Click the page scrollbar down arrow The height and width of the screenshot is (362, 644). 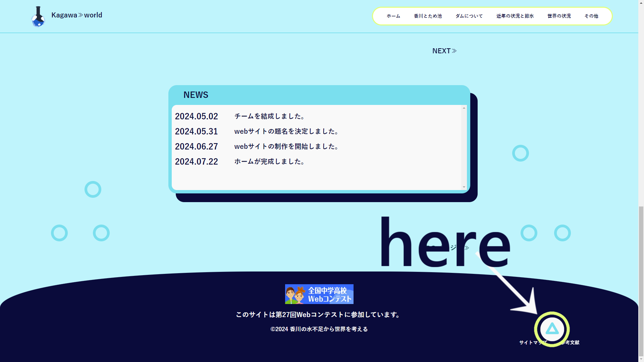[x=641, y=359]
